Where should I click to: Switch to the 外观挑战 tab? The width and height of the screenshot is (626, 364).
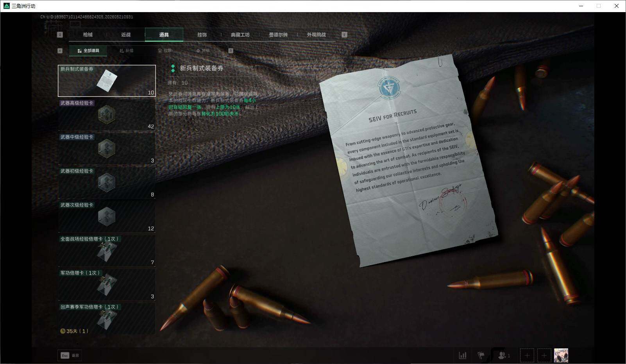pos(316,35)
